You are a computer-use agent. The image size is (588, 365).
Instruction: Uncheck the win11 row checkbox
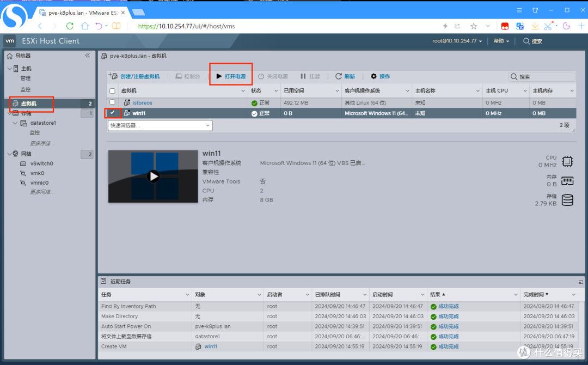pyautogui.click(x=112, y=113)
